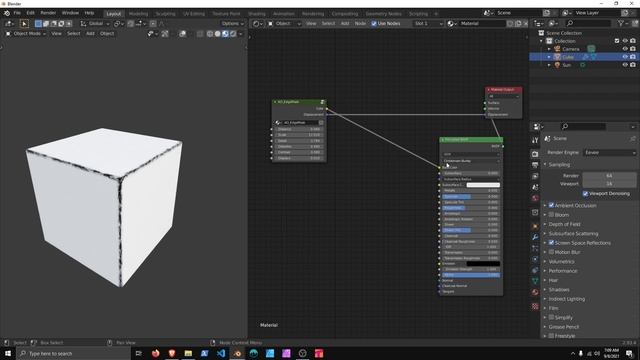The height and width of the screenshot is (360, 640).
Task: Click the Viewport samples field
Action: point(609,184)
